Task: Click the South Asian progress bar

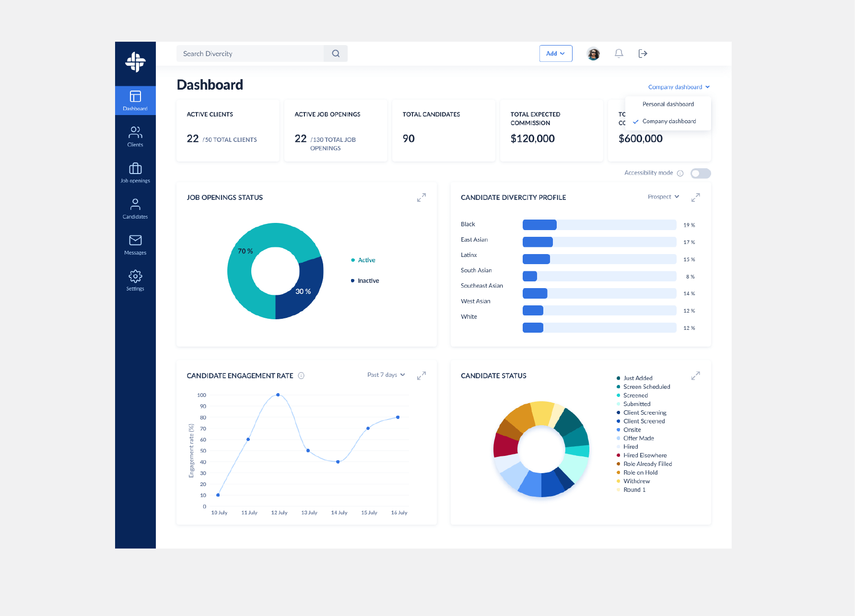Action: 599,276
